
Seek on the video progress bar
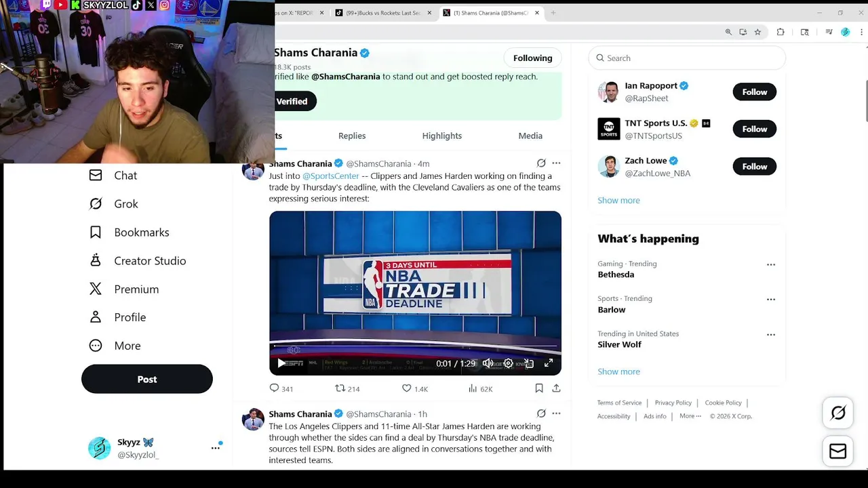(415, 346)
